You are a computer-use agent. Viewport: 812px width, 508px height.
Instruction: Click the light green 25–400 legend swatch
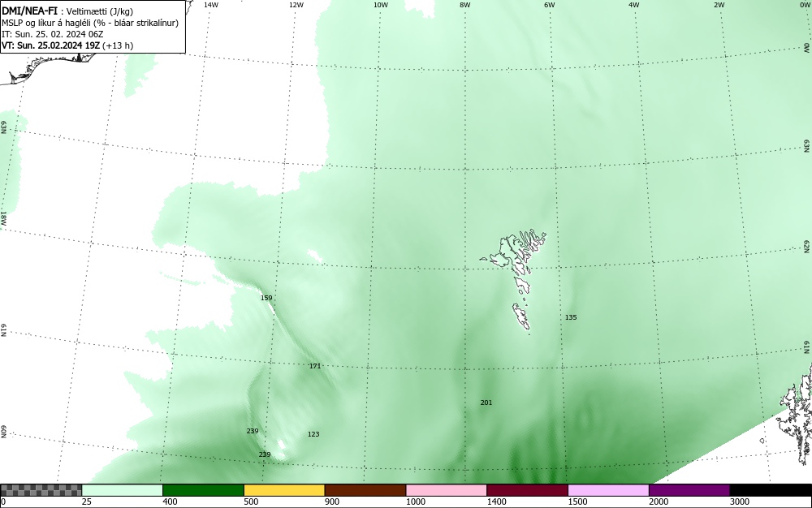(x=123, y=490)
